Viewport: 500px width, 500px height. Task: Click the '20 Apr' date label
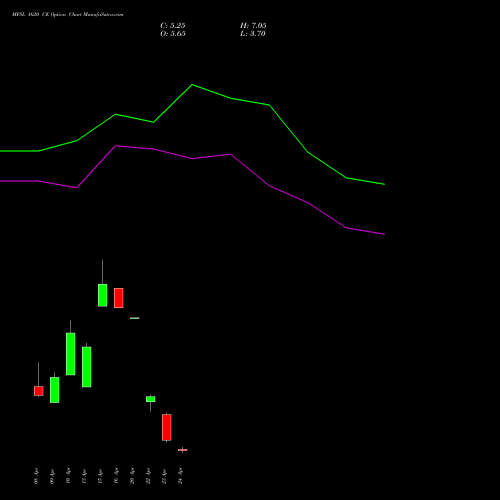(x=132, y=476)
